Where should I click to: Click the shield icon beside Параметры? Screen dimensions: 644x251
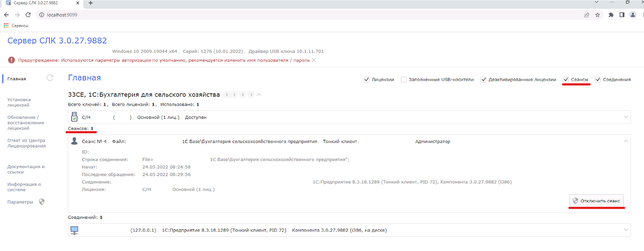click(x=42, y=202)
